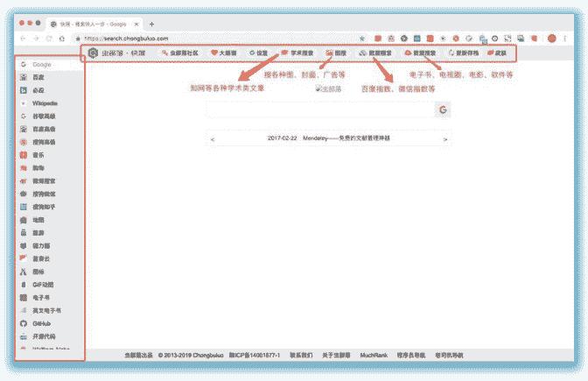
Task: Open 设置 settings in top navigation
Action: [259, 53]
